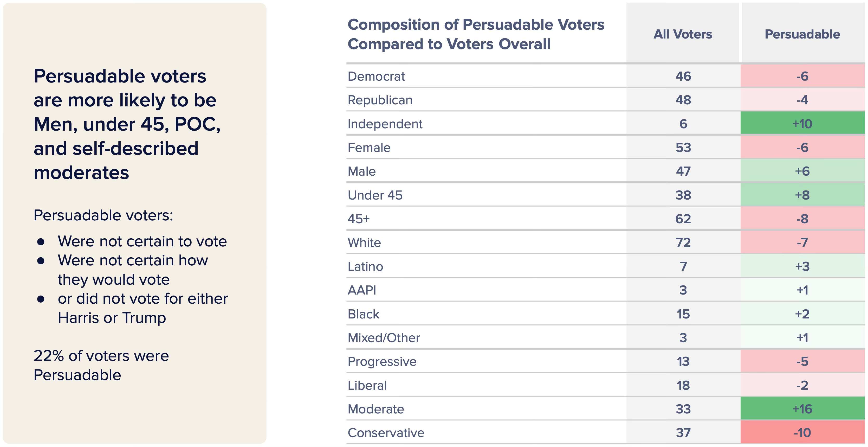Select the "Liberal" row label
The image size is (868, 447).
tap(367, 385)
